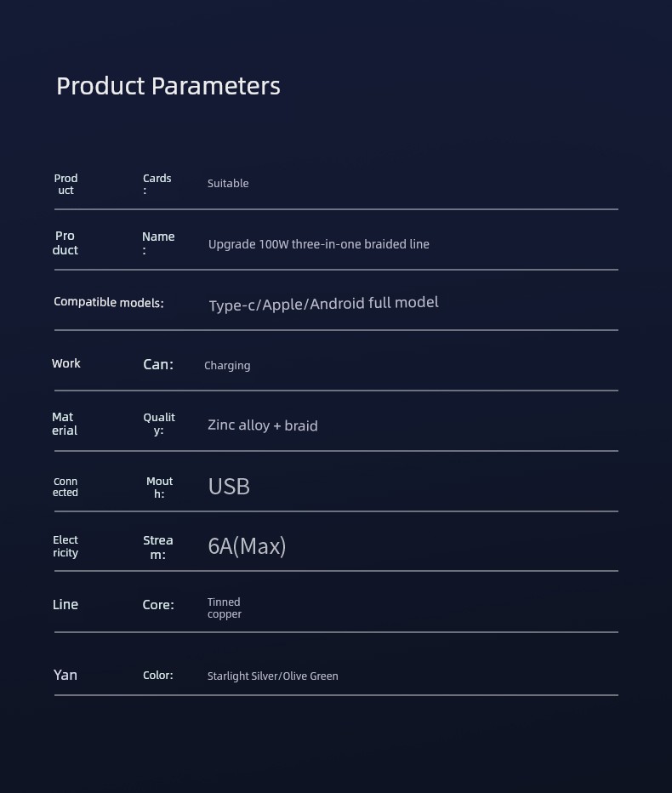The width and height of the screenshot is (672, 793).
Task: Click the Zinc alloy + braid text
Action: click(263, 425)
